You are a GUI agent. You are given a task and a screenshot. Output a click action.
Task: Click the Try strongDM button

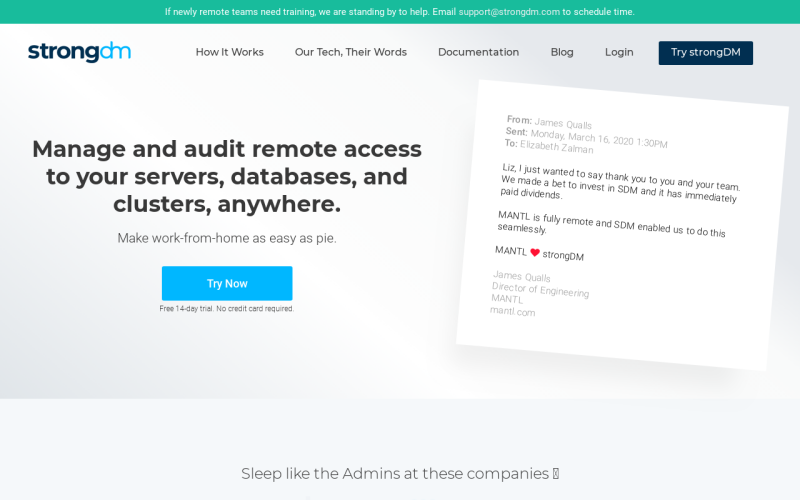tap(706, 53)
